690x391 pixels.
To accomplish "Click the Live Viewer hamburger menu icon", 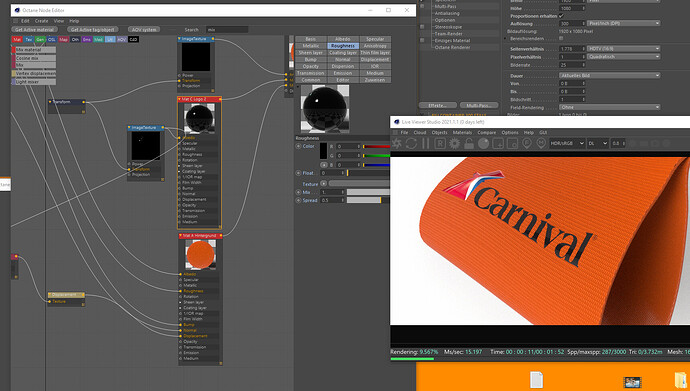I will pos(395,132).
